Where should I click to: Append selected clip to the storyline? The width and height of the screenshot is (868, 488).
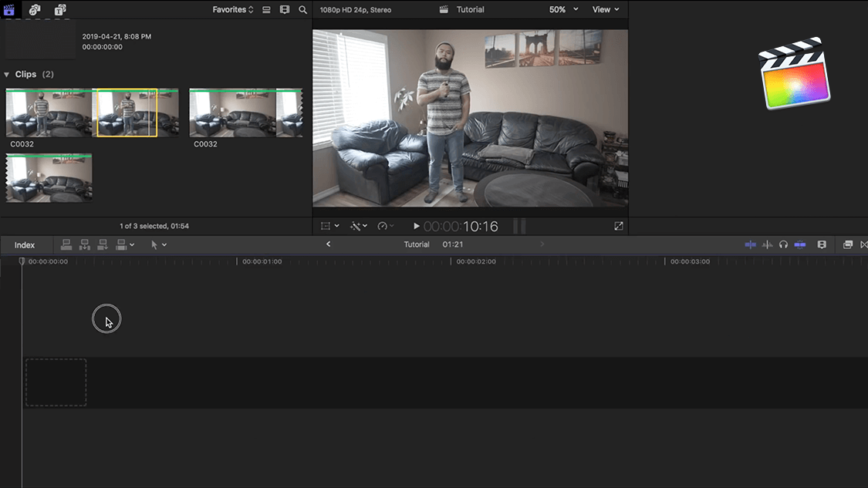click(x=102, y=244)
